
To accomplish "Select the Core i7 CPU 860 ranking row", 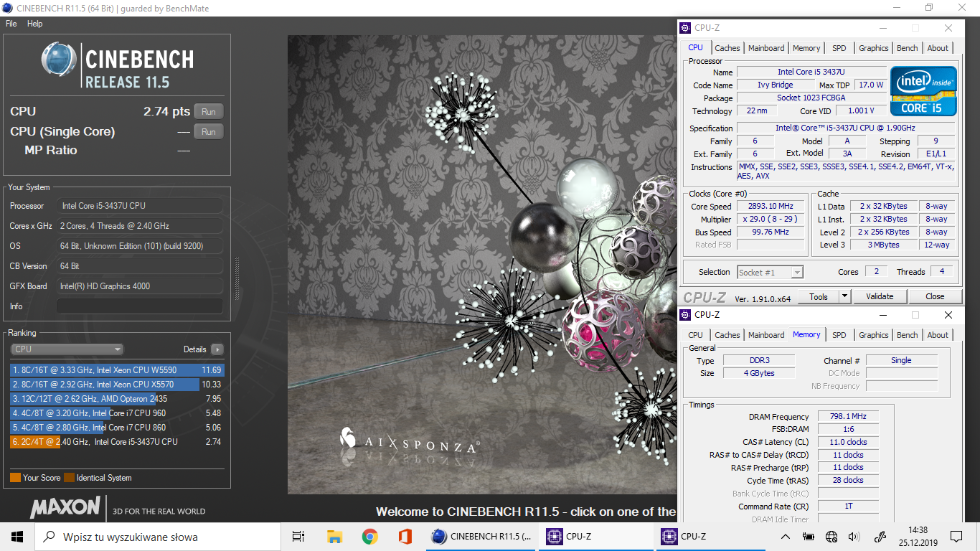I will (x=117, y=428).
